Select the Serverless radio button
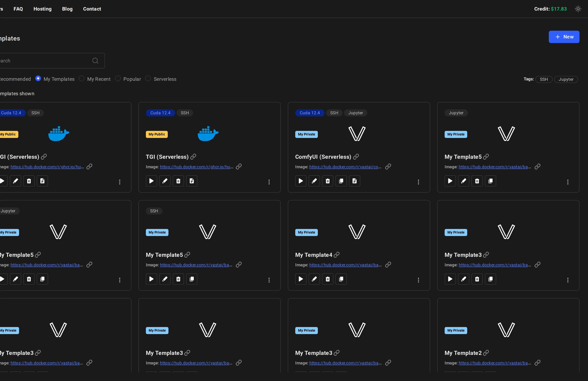588x381 pixels. (x=148, y=78)
